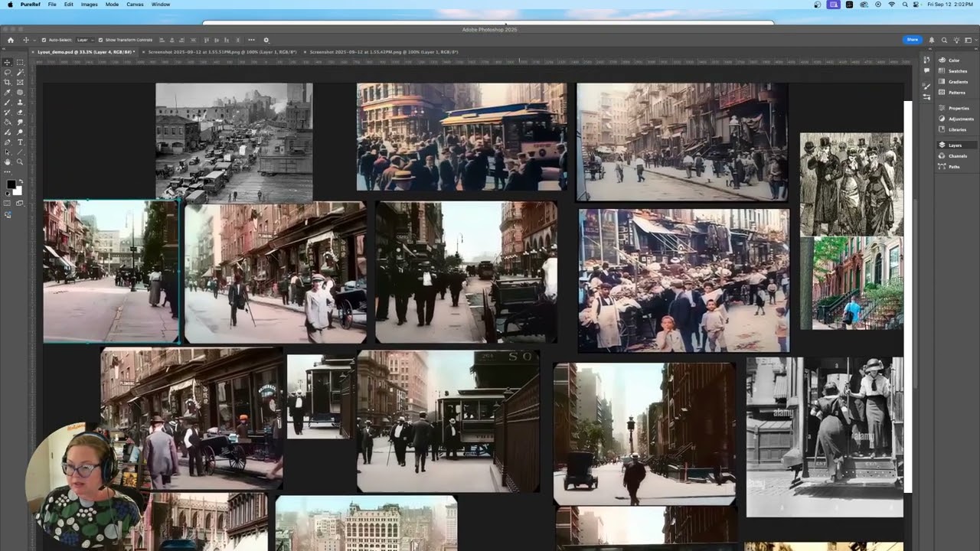Select the Line tool
Screen dimensions: 980x551
pyautogui.click(x=20, y=152)
